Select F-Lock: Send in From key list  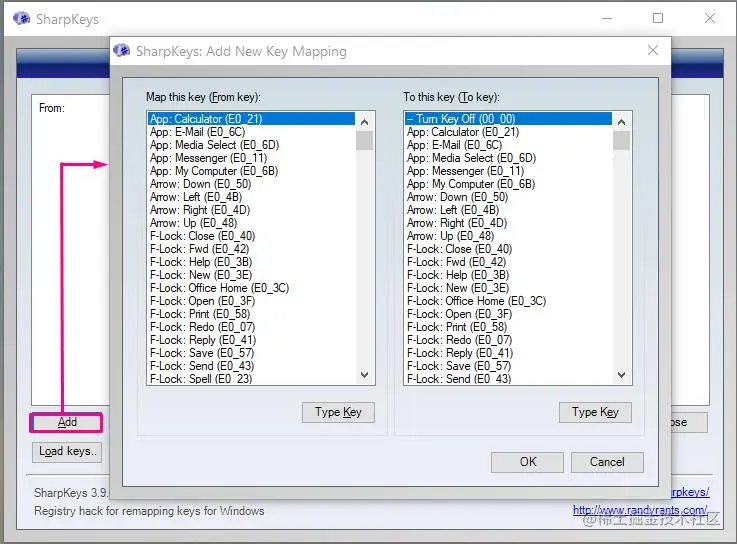pyautogui.click(x=251, y=366)
